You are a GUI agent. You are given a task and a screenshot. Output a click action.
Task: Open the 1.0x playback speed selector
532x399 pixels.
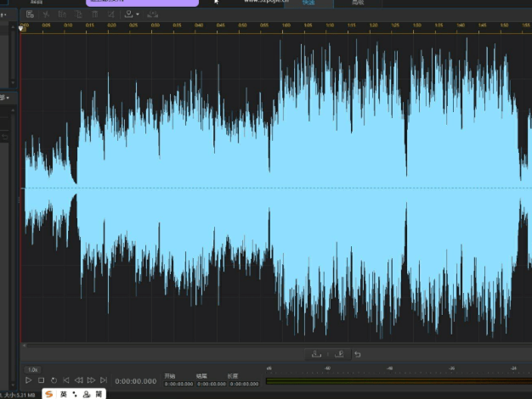coord(32,369)
